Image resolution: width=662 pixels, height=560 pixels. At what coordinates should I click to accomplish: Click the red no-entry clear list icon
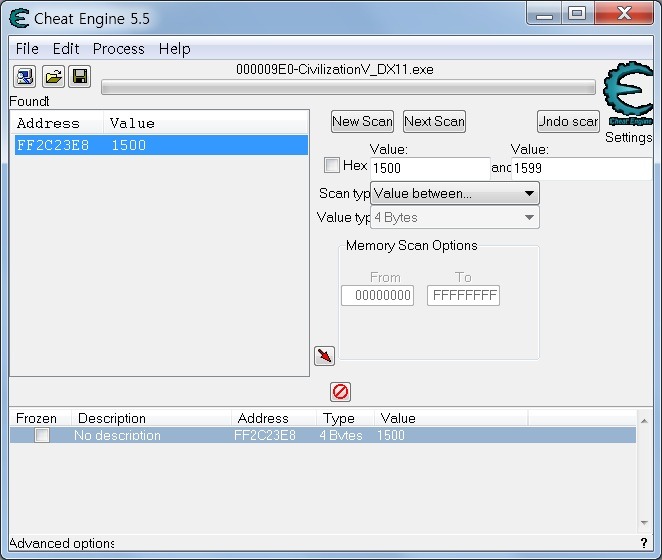click(x=340, y=391)
